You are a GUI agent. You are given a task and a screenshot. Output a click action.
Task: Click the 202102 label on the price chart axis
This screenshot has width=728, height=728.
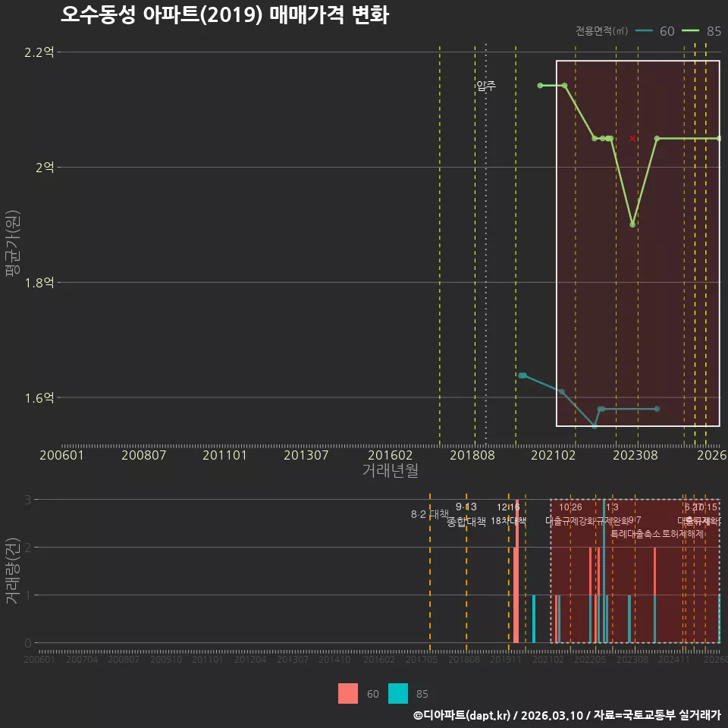[x=554, y=455]
